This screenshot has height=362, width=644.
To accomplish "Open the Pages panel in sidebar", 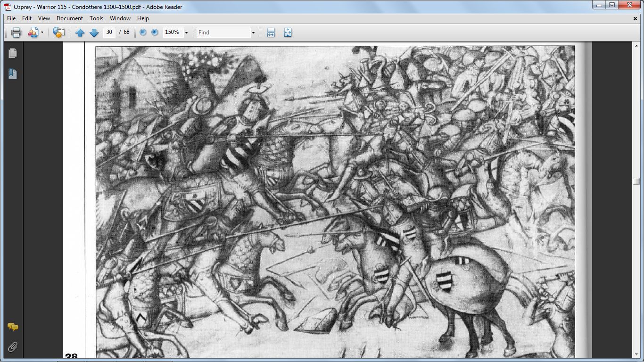I will (x=13, y=53).
